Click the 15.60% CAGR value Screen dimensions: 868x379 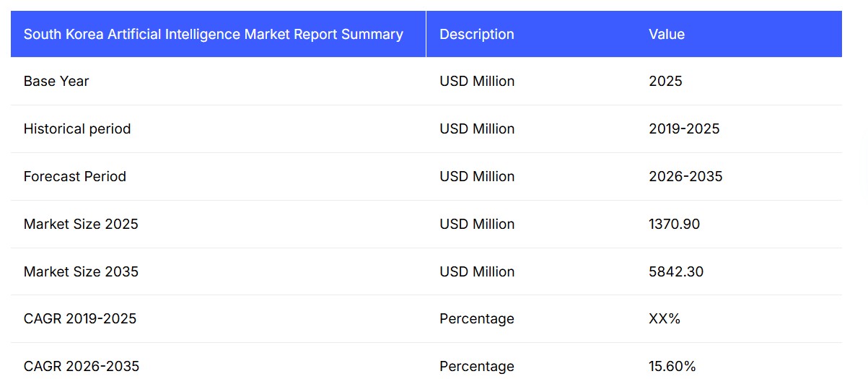pos(672,366)
